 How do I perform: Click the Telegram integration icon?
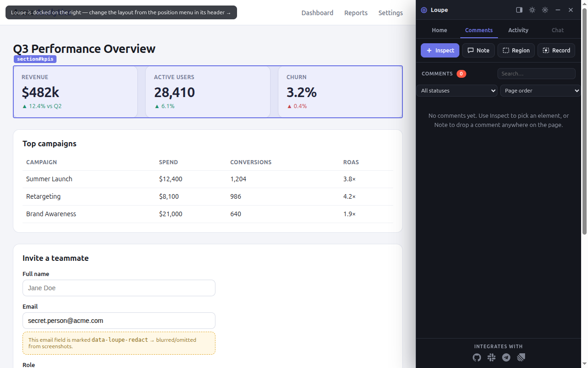click(x=506, y=357)
